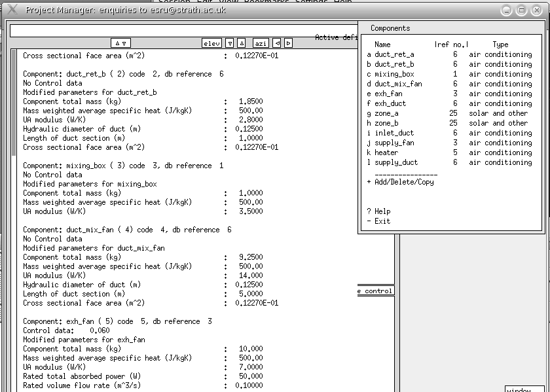Exit the Components menu

coord(378,221)
